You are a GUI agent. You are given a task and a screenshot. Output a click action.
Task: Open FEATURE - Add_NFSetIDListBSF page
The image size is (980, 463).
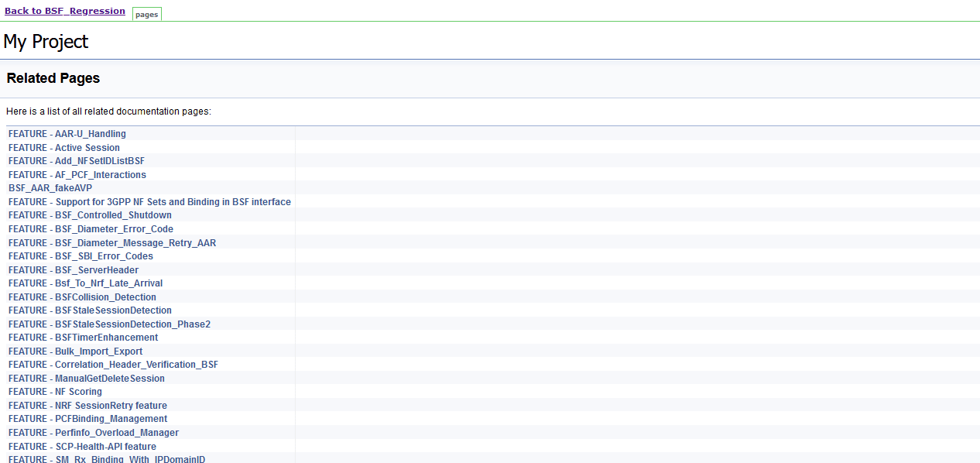[x=76, y=161]
